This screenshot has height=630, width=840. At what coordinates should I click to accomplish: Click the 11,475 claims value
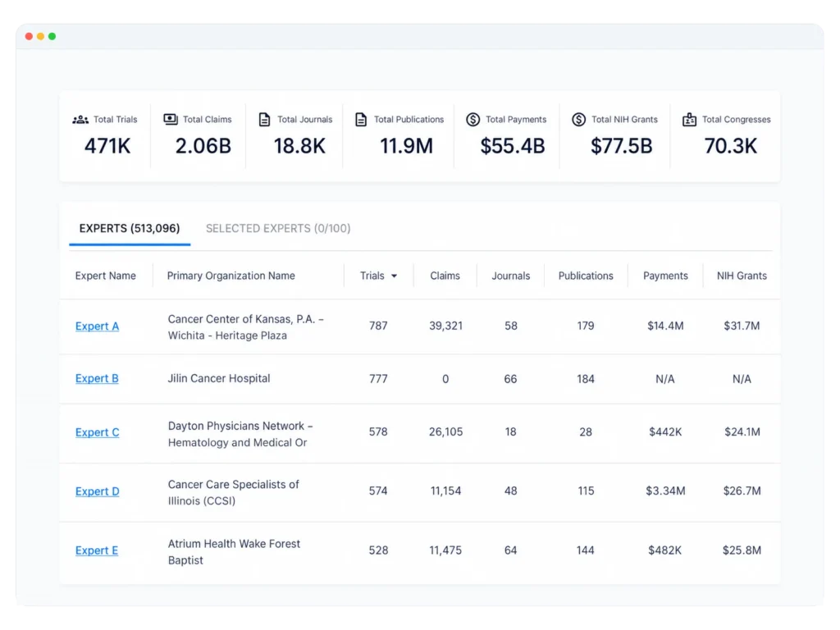(445, 550)
